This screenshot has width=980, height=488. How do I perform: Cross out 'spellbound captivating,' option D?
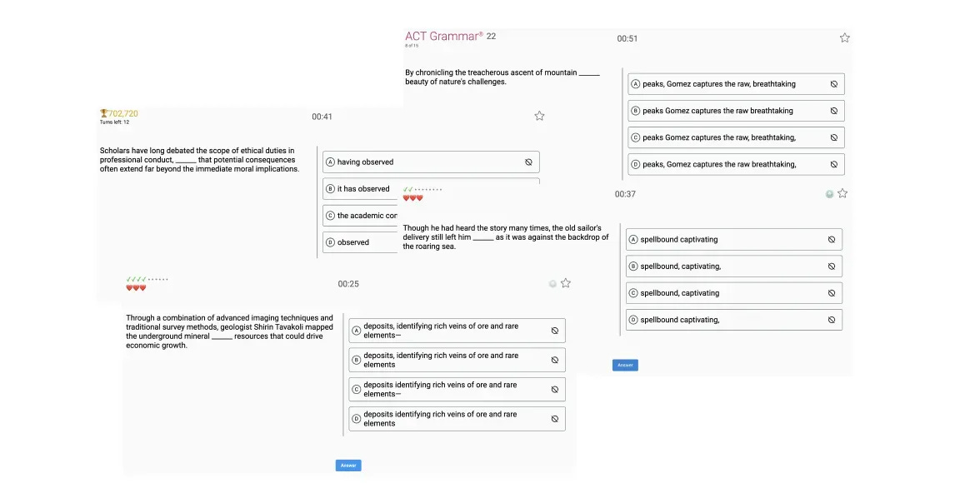pos(832,320)
